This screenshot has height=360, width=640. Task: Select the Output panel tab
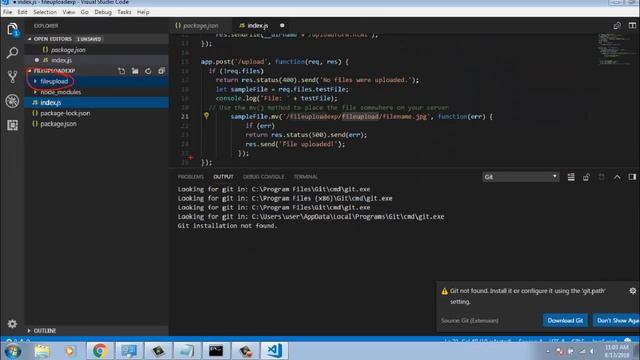coord(223,177)
